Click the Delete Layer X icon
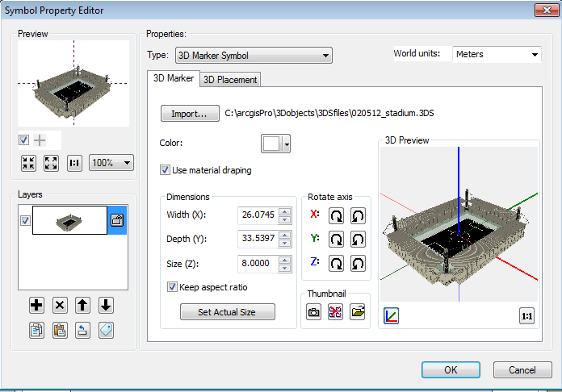This screenshot has height=392, width=562. click(60, 306)
